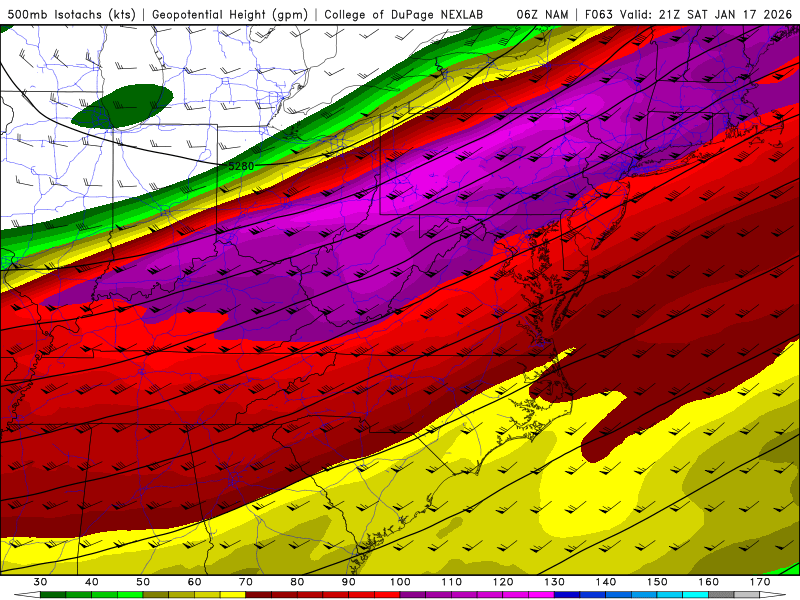800x600 pixels.
Task: Click the legend value 80
Action: pos(297,582)
